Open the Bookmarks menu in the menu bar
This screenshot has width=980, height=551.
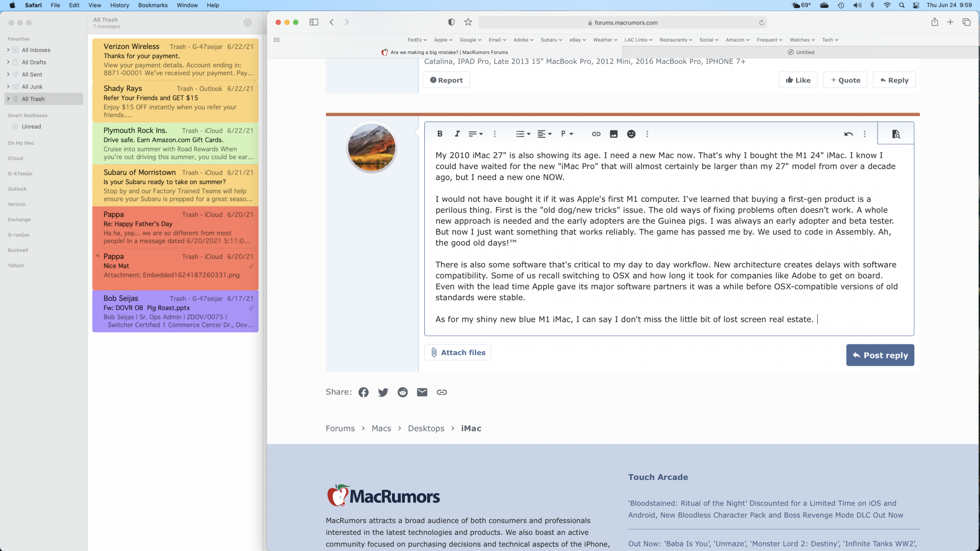[152, 5]
